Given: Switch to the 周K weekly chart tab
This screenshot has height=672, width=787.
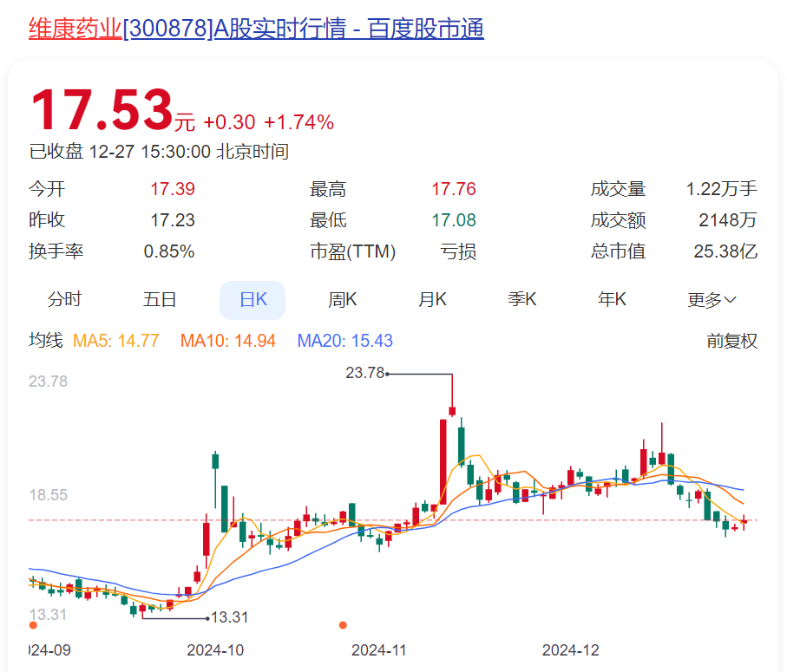Looking at the screenshot, I should pos(342,299).
